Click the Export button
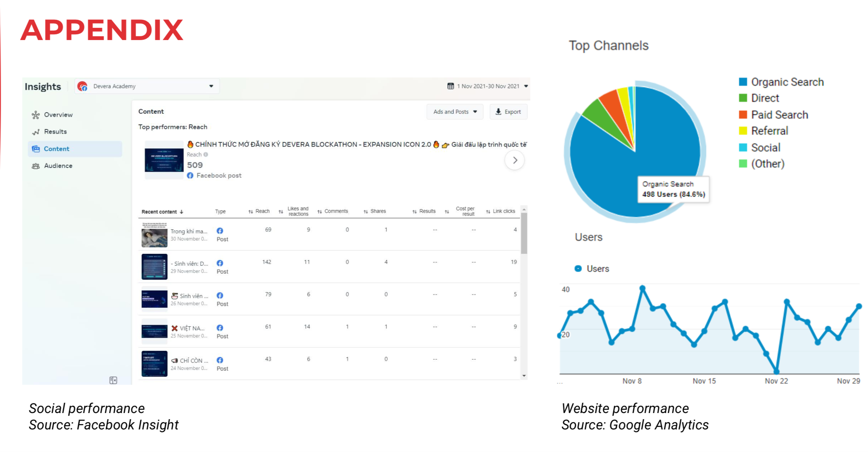Viewport: 868px width, 452px height. tap(508, 112)
